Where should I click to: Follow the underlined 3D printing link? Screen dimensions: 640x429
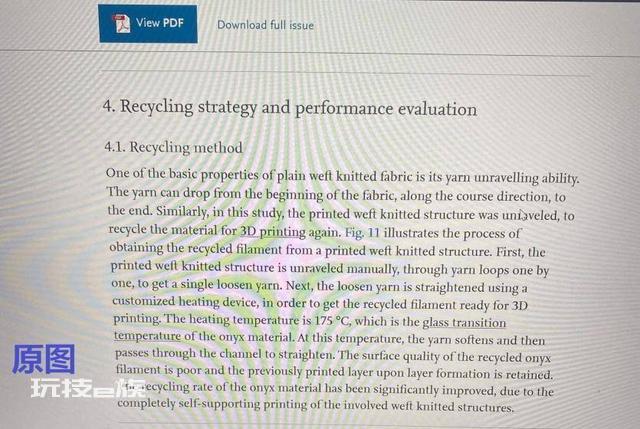click(x=273, y=231)
